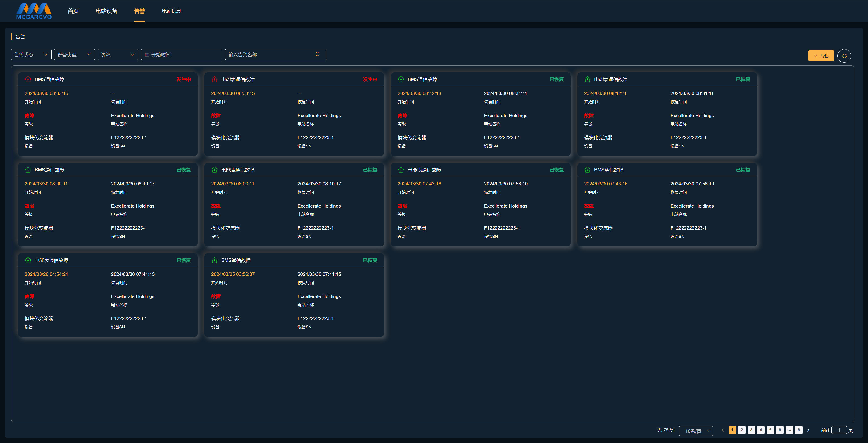Click 已恢复 status on BMS通信故障 08:12:18 card
The height and width of the screenshot is (443, 868).
pos(556,79)
